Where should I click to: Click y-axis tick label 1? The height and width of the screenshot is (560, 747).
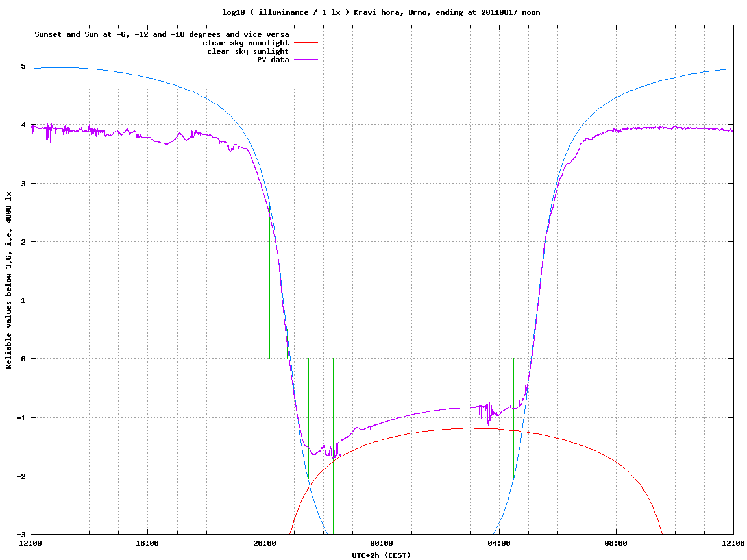point(23,300)
